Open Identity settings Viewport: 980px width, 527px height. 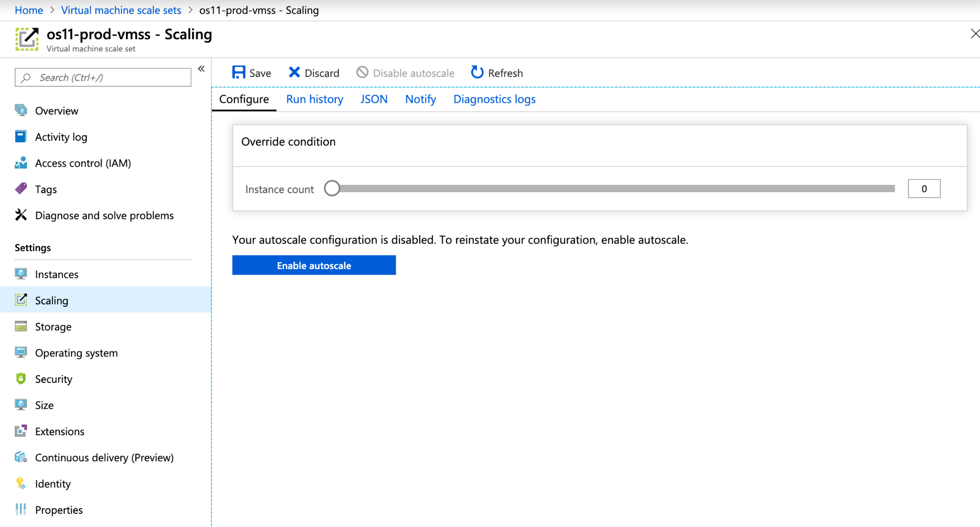52,483
